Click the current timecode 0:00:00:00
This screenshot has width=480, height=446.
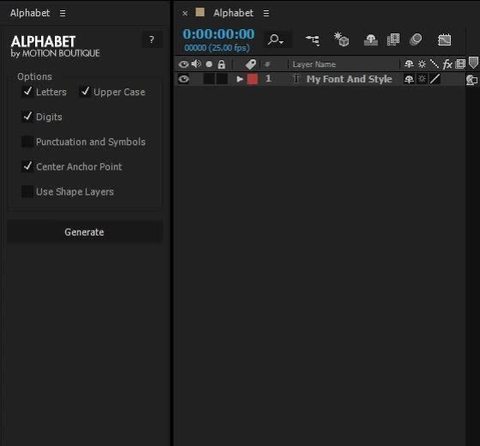[219, 34]
